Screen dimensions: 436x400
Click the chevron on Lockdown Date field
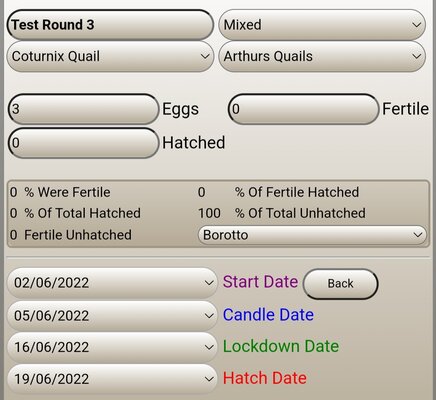[209, 347]
